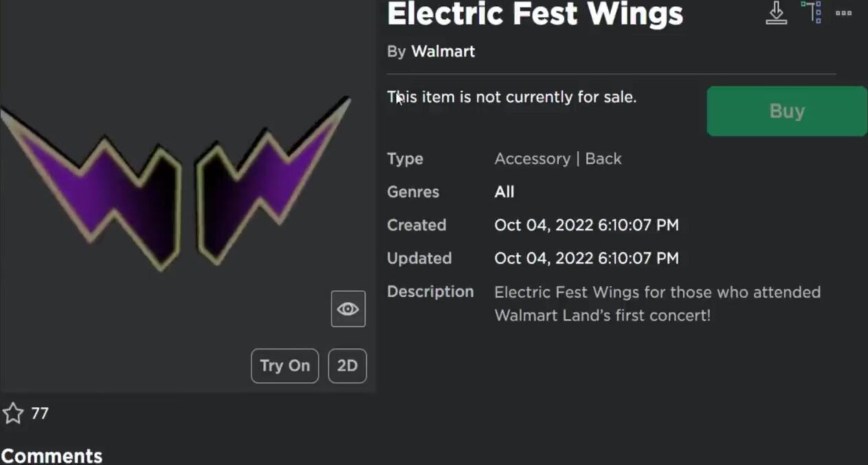Go to the Comments section heading
This screenshot has height=465, width=868.
52,455
